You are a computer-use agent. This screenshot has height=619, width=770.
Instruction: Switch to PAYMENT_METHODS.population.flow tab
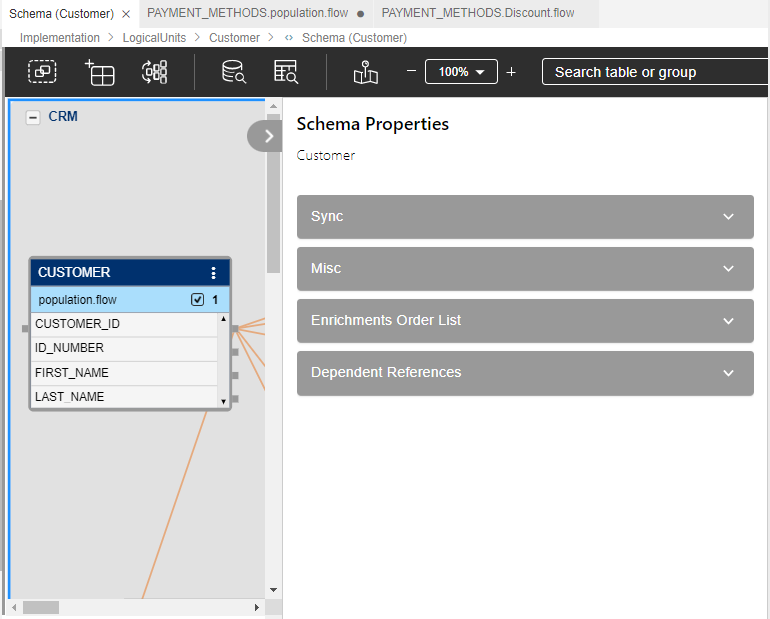coord(247,13)
